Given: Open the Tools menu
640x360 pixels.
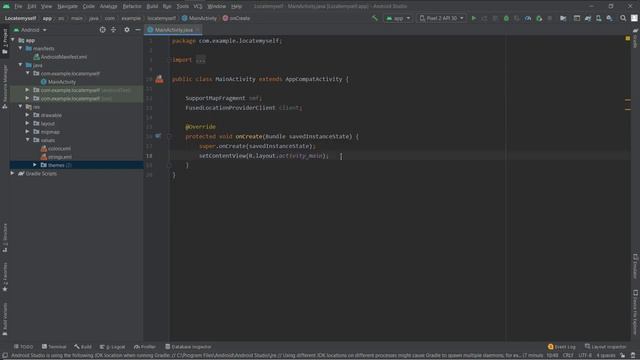Looking at the screenshot, I should (182, 6).
